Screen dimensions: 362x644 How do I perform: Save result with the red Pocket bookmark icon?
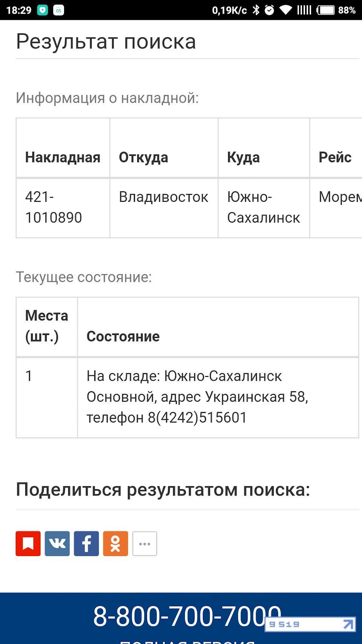point(28,543)
